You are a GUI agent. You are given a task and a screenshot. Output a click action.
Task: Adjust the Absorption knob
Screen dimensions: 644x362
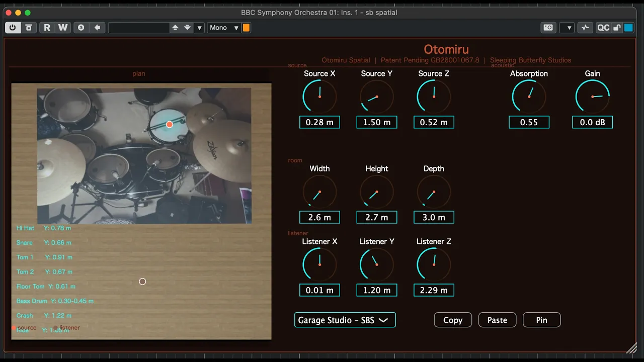(x=529, y=96)
